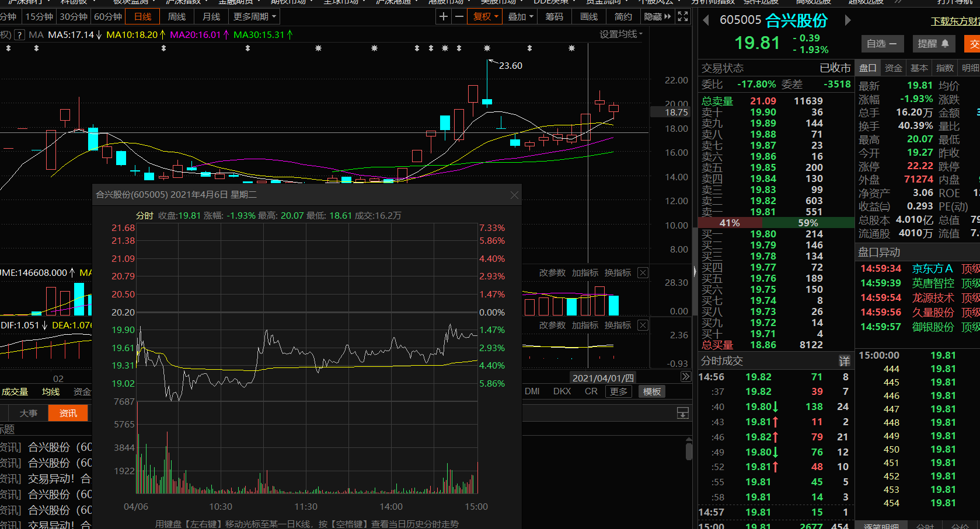Open the 大事 events tab

coord(29,413)
